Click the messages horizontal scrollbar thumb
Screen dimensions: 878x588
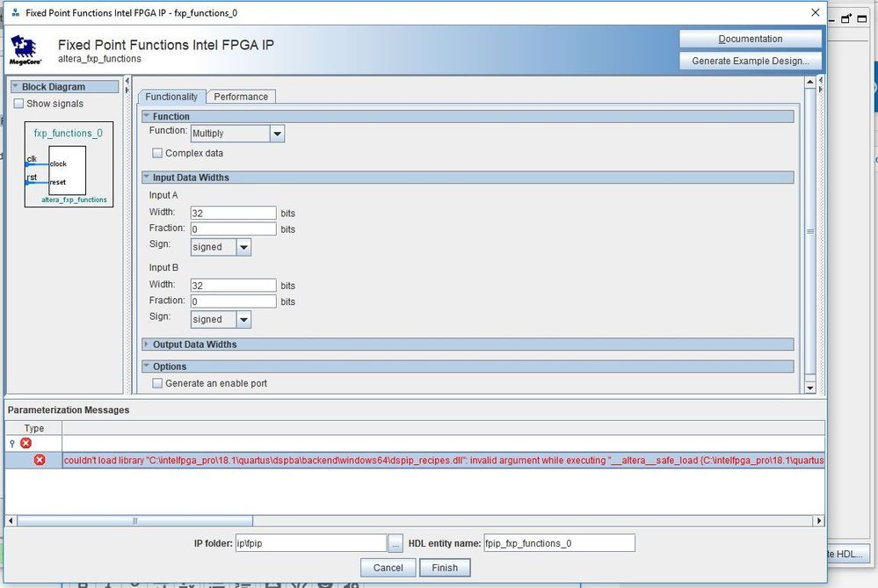click(135, 521)
